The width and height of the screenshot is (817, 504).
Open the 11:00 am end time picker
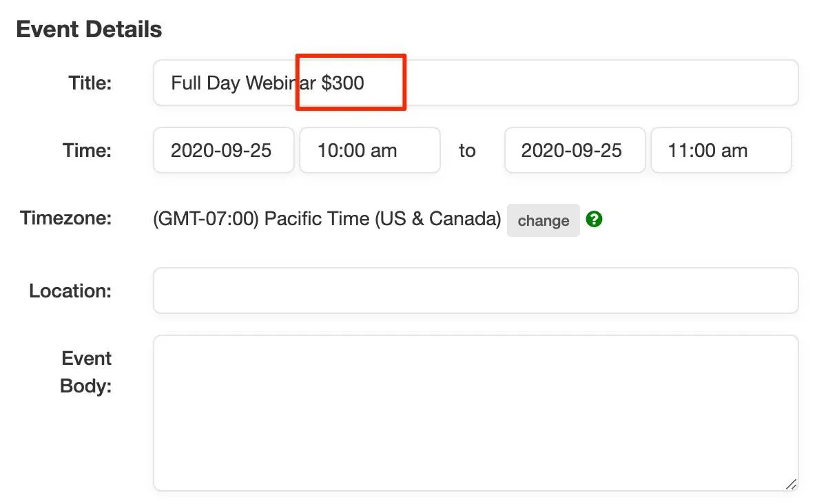coord(721,150)
